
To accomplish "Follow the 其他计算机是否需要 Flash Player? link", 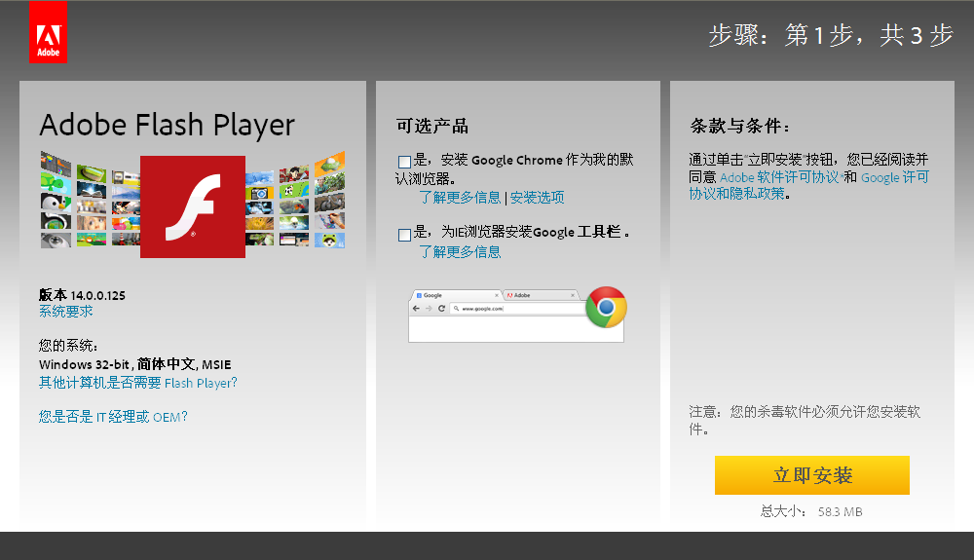I will [x=137, y=383].
